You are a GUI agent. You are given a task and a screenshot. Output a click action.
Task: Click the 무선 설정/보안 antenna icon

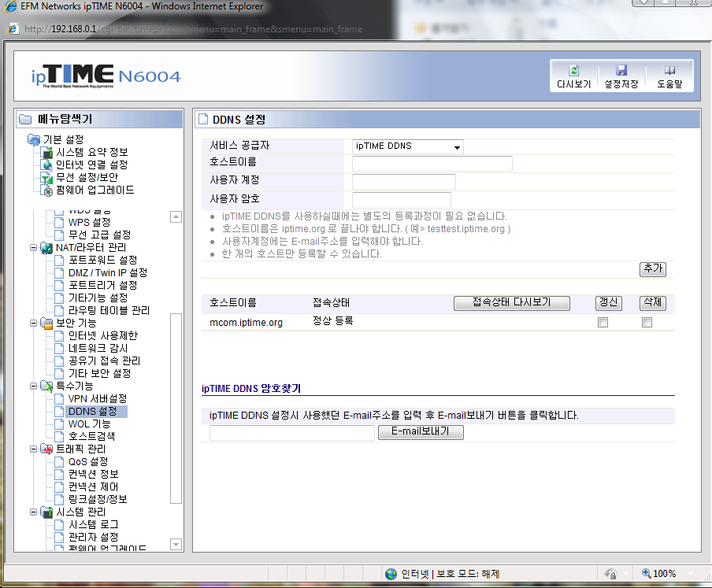click(x=47, y=178)
